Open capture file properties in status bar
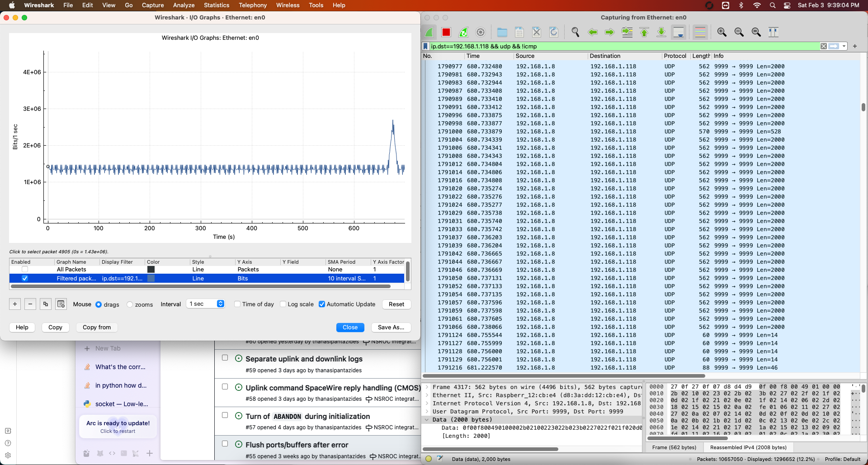Viewport: 868px width, 465px height. (440, 459)
